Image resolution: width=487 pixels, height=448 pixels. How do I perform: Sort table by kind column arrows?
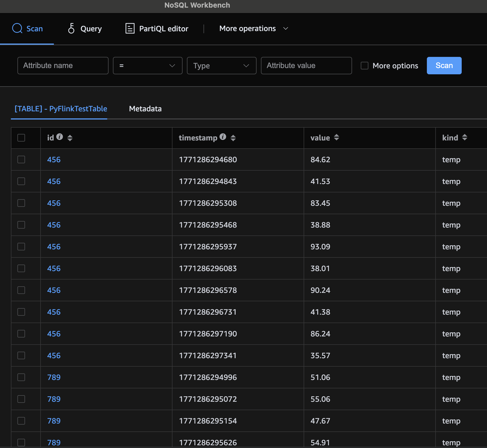click(x=465, y=137)
